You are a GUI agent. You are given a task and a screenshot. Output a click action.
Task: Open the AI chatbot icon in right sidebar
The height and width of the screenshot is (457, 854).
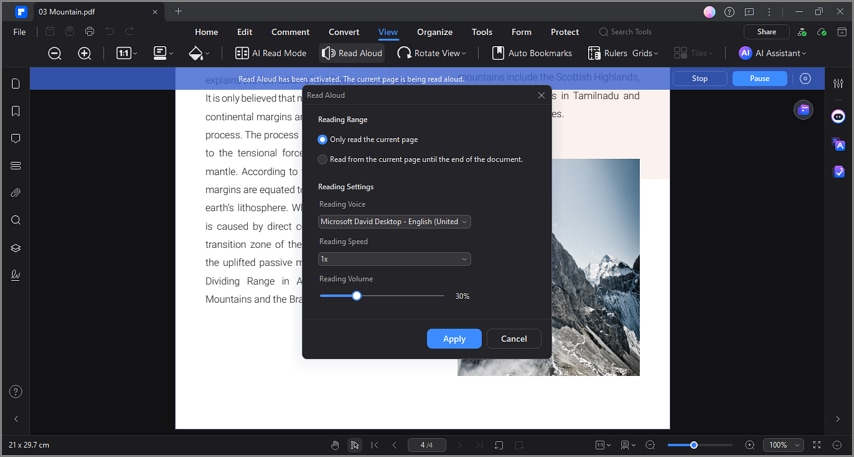[839, 117]
